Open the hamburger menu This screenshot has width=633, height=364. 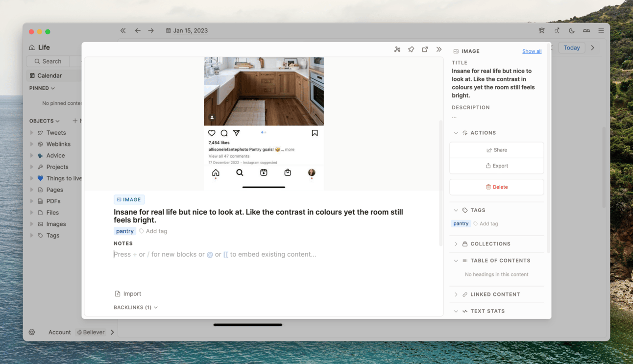pos(601,30)
